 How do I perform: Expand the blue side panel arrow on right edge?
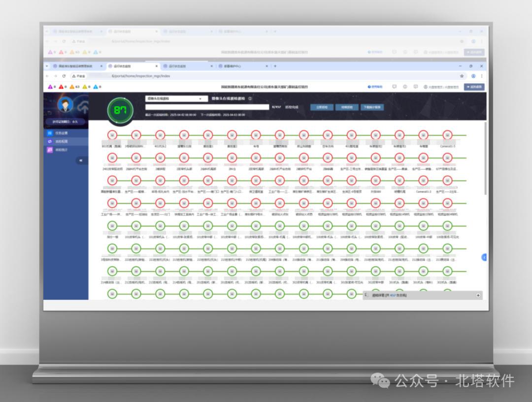pyautogui.click(x=484, y=258)
